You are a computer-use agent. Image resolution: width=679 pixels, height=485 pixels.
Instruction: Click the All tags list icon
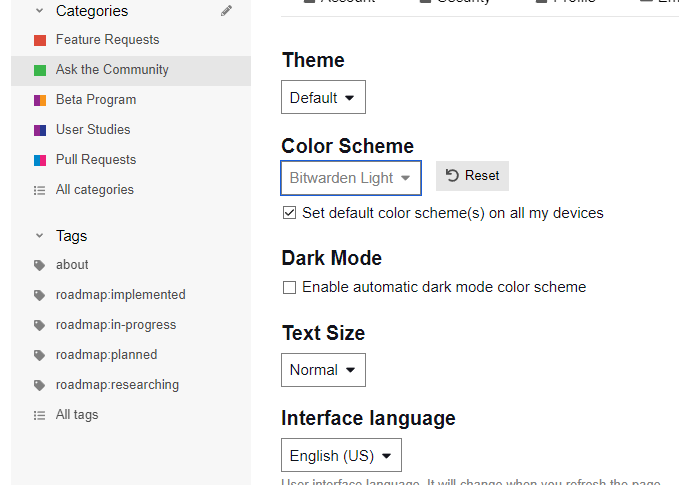point(40,415)
